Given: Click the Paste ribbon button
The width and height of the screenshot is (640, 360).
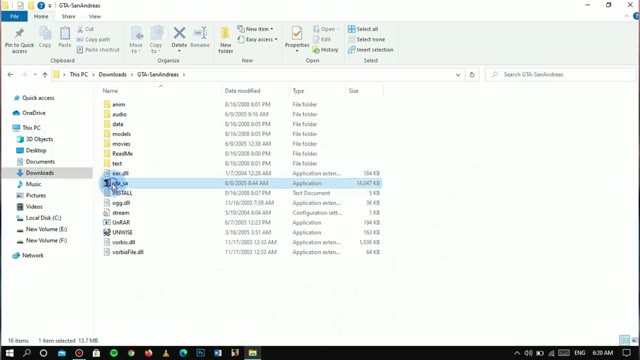Looking at the screenshot, I should 64,38.
